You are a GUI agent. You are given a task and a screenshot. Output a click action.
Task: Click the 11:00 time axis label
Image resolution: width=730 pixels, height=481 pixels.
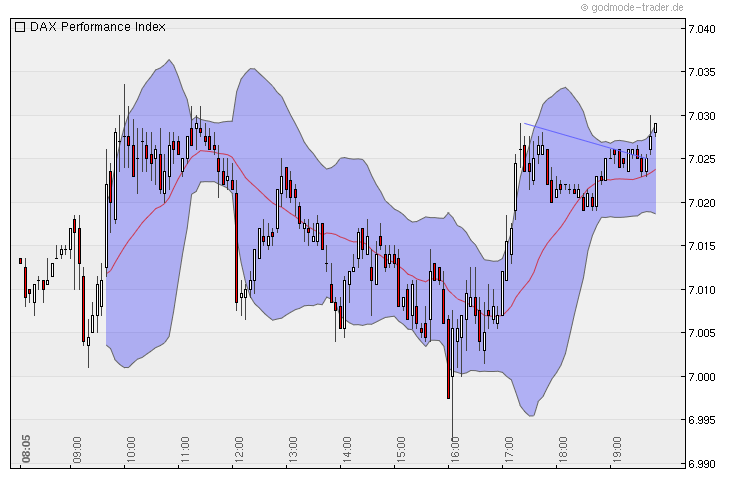click(185, 450)
